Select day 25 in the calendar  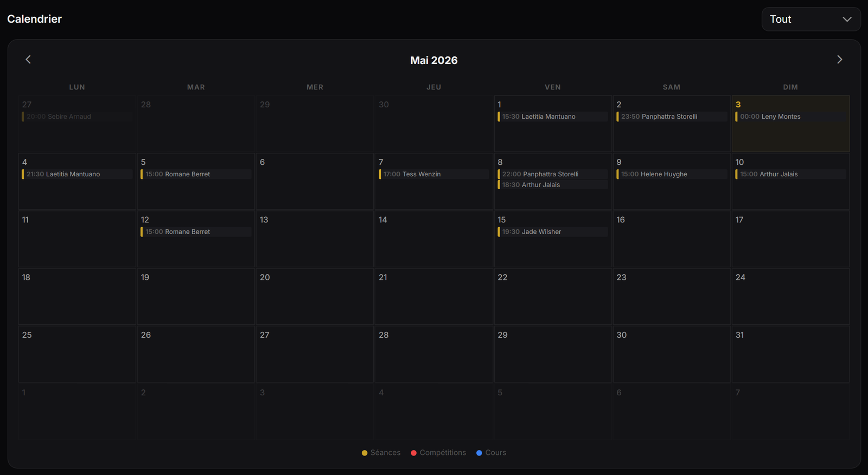77,354
